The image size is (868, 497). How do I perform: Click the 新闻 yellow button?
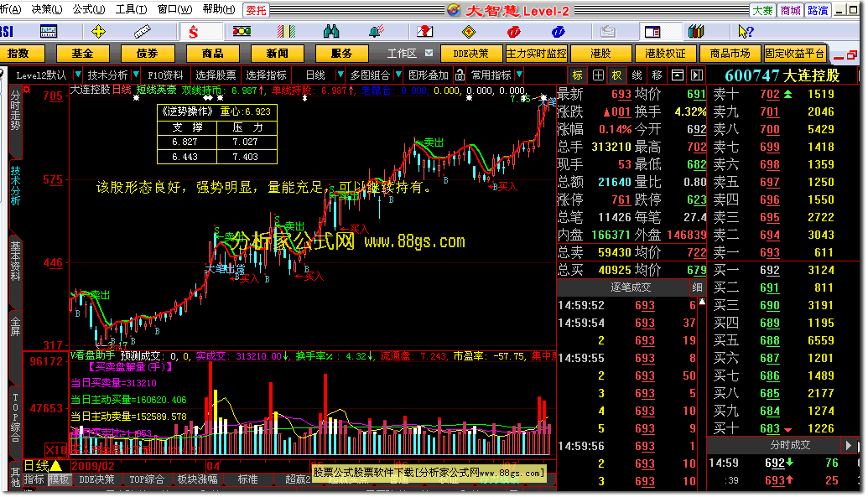tap(277, 53)
